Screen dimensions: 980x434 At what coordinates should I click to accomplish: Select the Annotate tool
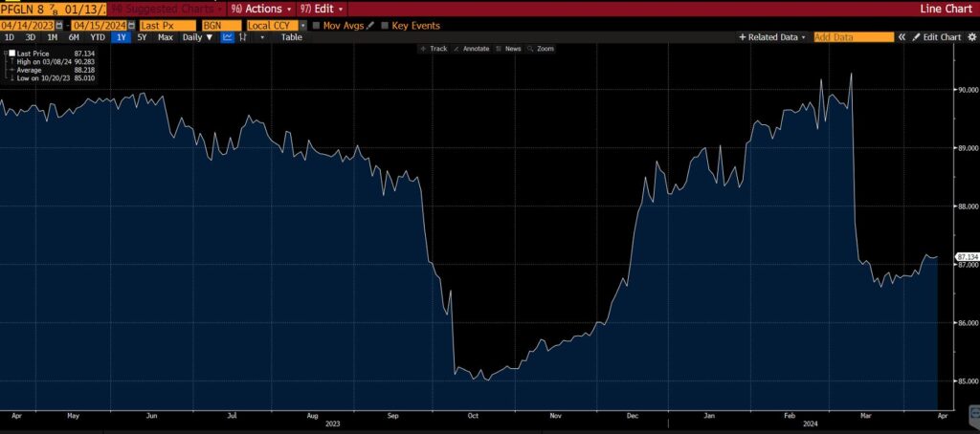(x=471, y=48)
